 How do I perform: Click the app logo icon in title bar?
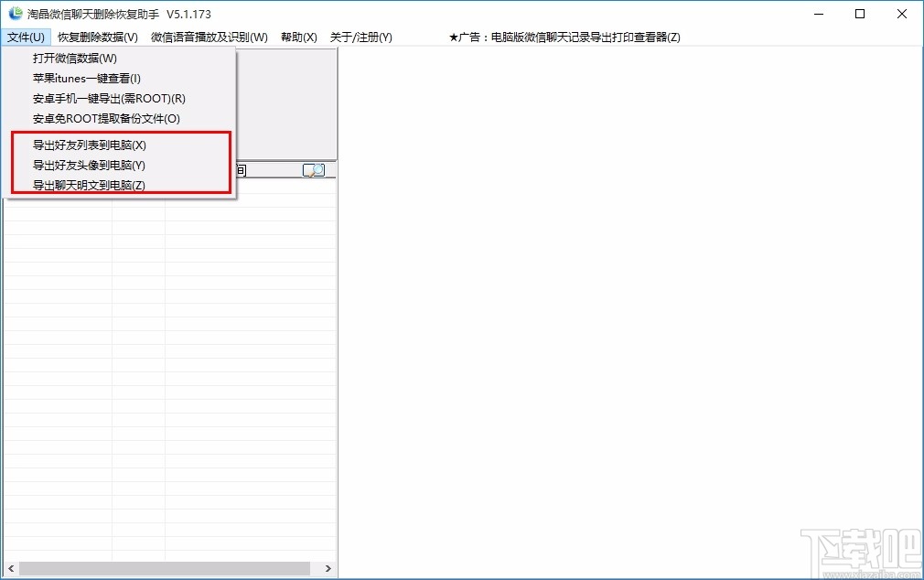click(16, 13)
